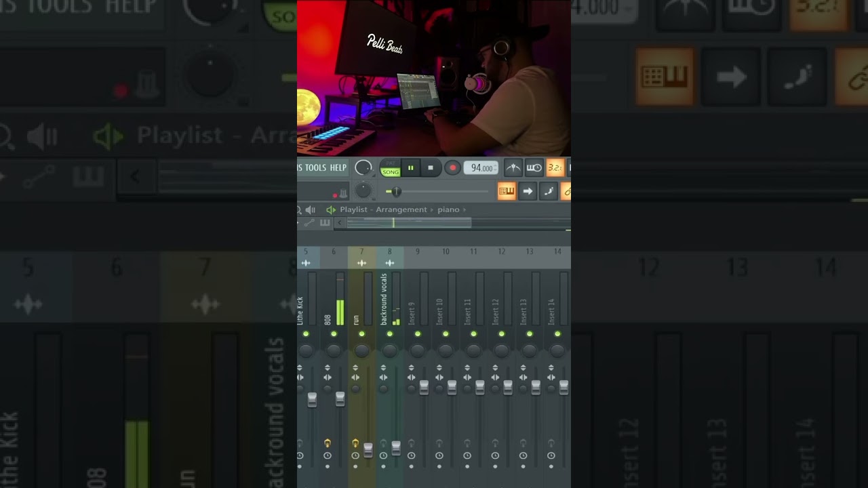Open the HELP menu
Screen dimensions: 868x488
click(338, 168)
